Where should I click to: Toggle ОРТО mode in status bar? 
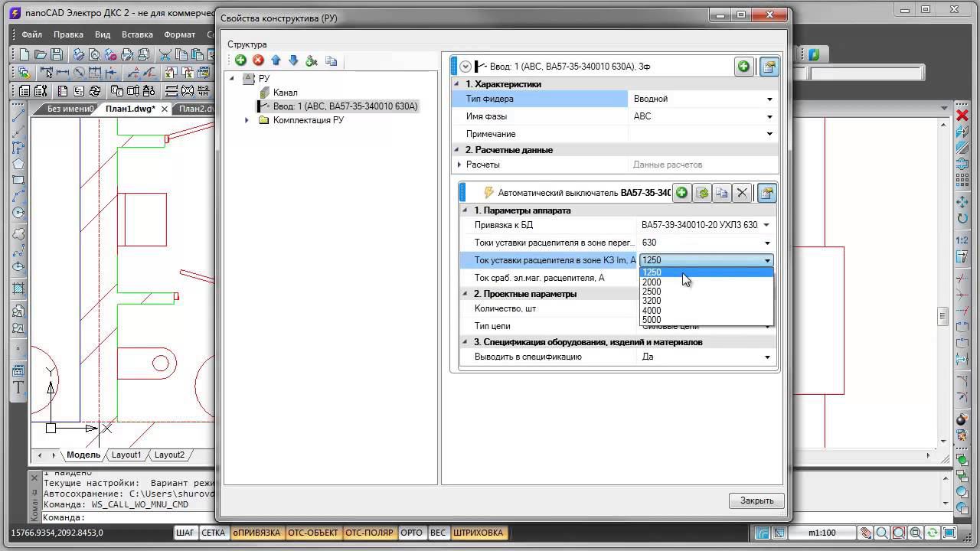pyautogui.click(x=411, y=533)
